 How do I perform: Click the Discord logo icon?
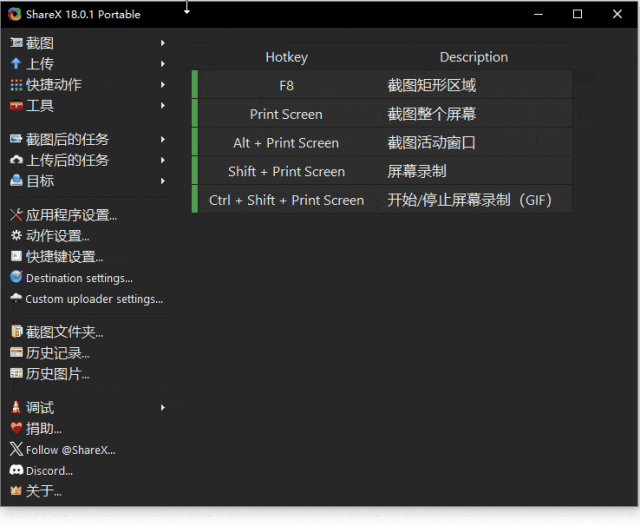[x=16, y=470]
